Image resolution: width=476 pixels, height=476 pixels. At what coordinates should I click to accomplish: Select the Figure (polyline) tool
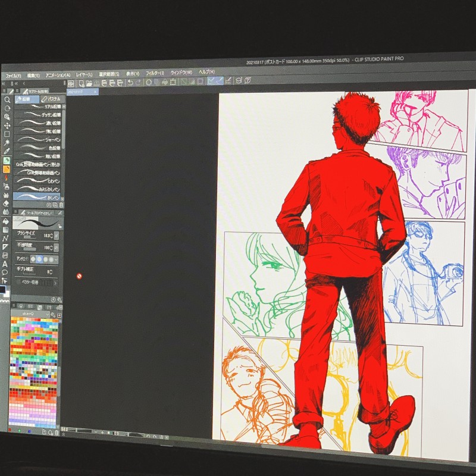pyautogui.click(x=5, y=239)
